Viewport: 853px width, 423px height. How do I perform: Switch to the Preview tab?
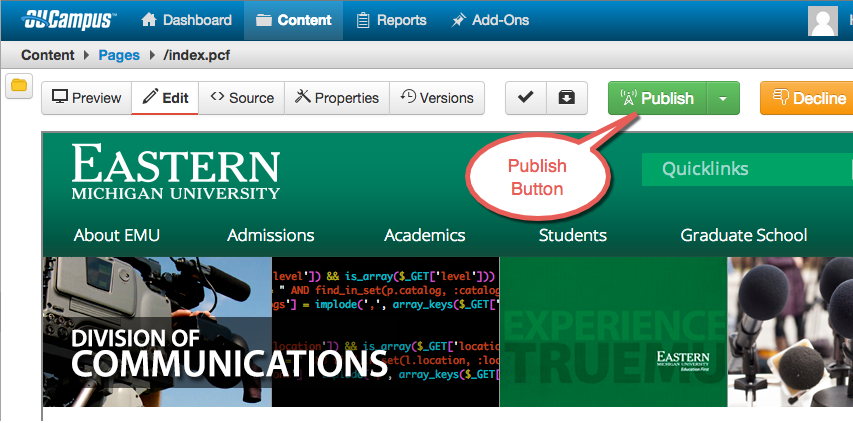pyautogui.click(x=86, y=98)
